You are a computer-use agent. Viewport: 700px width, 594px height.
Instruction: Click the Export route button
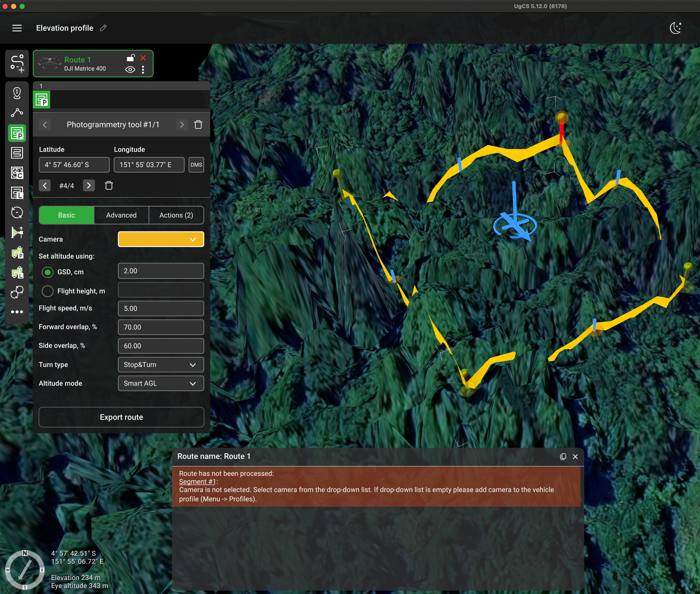121,417
